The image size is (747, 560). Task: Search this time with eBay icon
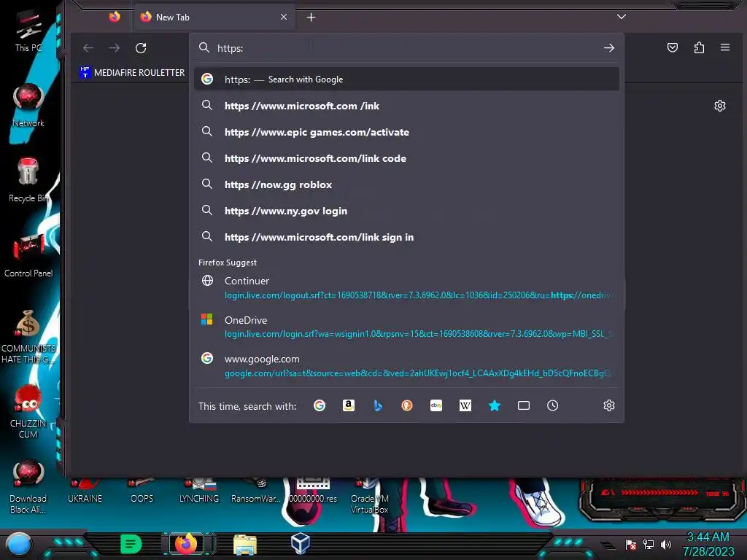point(436,405)
